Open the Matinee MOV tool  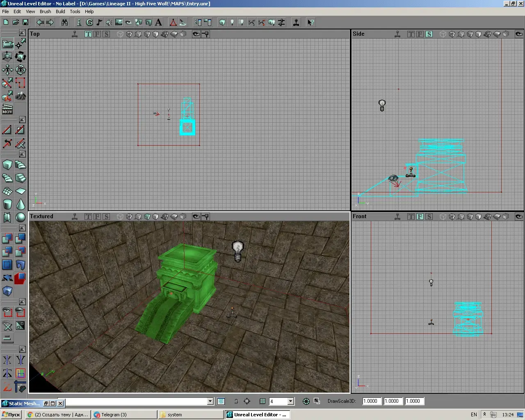[7, 109]
